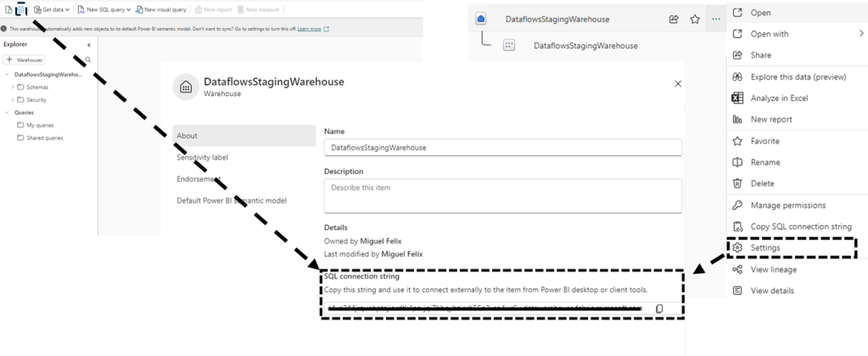Click the share icon in the DataflowsStagingWarehouse row
868x356 pixels.
(674, 19)
